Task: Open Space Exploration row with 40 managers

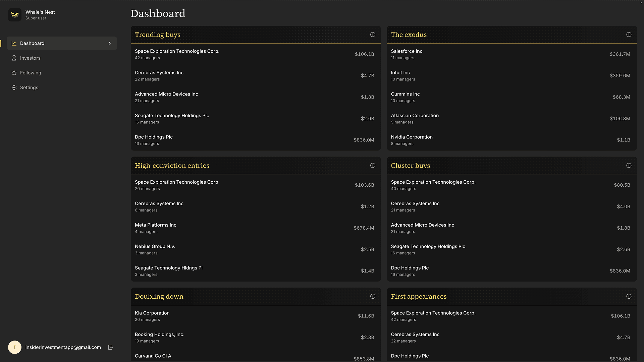Action: tap(512, 185)
